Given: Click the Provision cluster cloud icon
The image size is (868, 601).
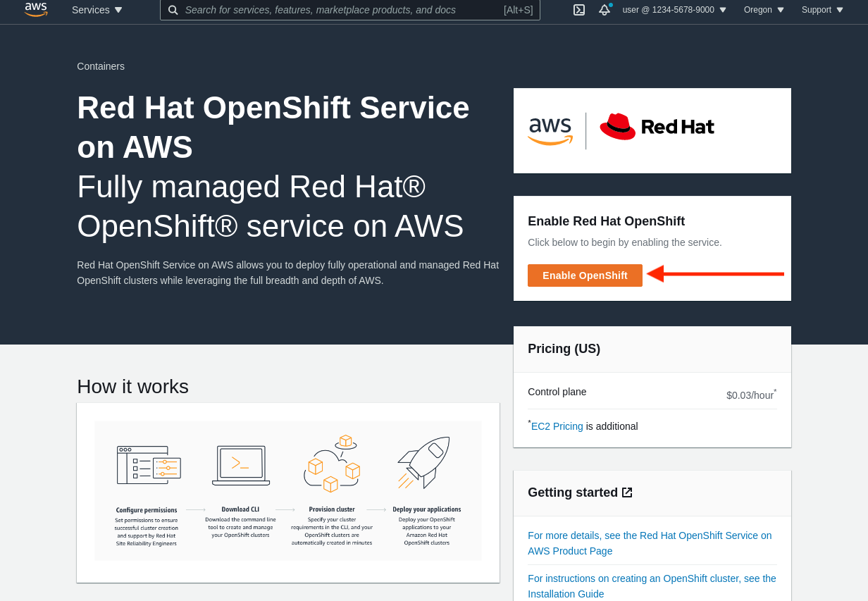Looking at the screenshot, I should 332,464.
